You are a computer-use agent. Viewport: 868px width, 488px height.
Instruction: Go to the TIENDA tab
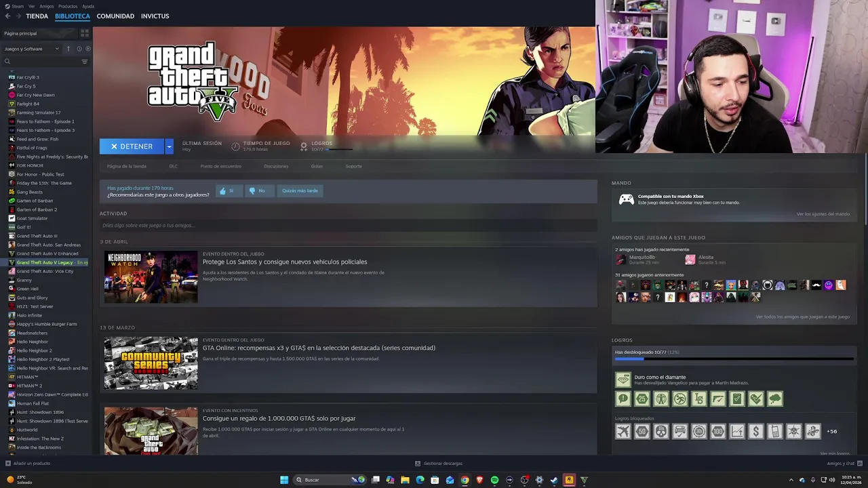click(37, 16)
